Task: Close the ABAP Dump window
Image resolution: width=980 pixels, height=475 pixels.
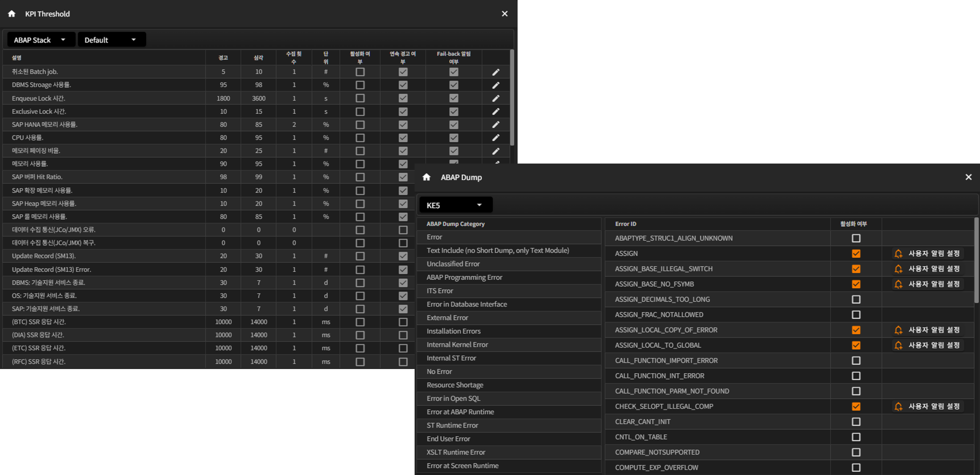Action: coord(968,177)
